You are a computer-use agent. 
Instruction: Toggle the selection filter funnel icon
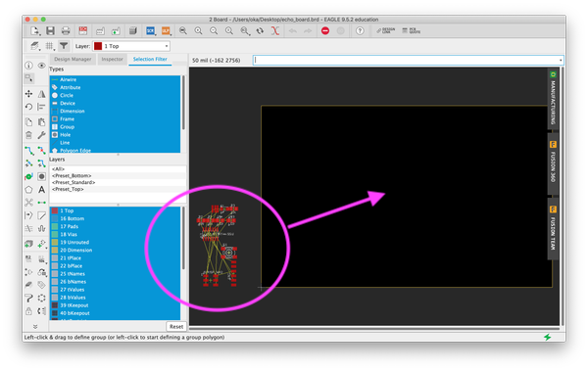pos(64,46)
